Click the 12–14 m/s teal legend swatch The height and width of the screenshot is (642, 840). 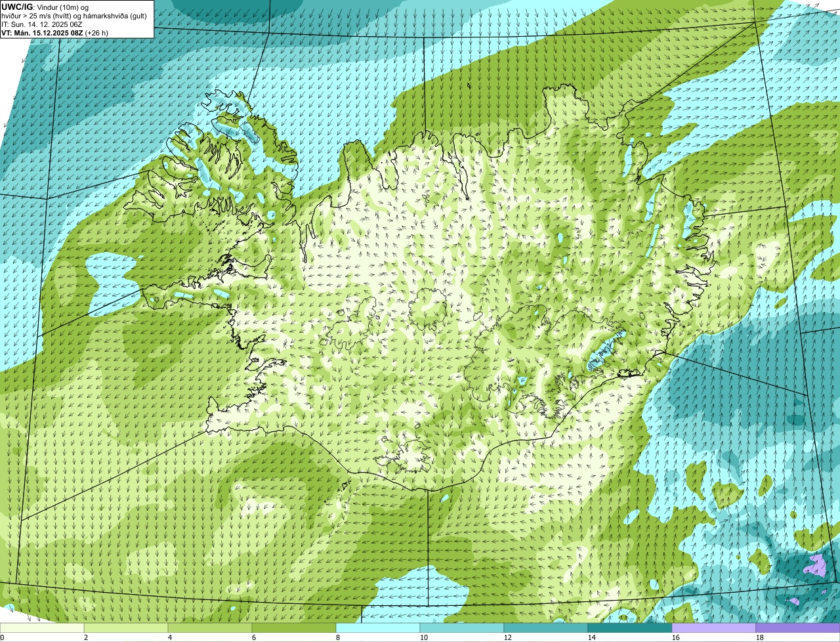(546, 628)
